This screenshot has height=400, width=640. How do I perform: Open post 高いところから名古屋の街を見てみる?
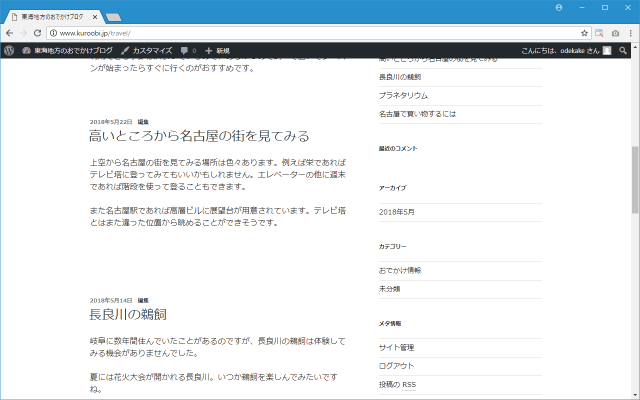coord(199,136)
